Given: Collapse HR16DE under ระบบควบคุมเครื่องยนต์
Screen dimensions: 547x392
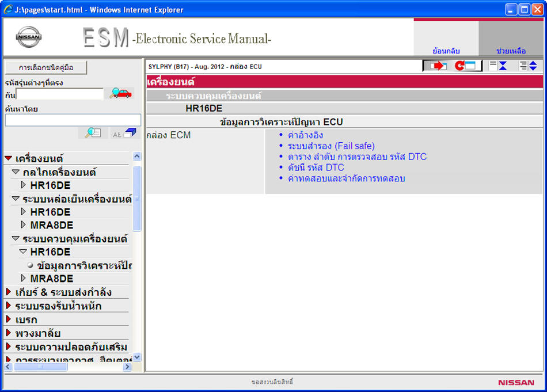Looking at the screenshot, I should coord(23,252).
